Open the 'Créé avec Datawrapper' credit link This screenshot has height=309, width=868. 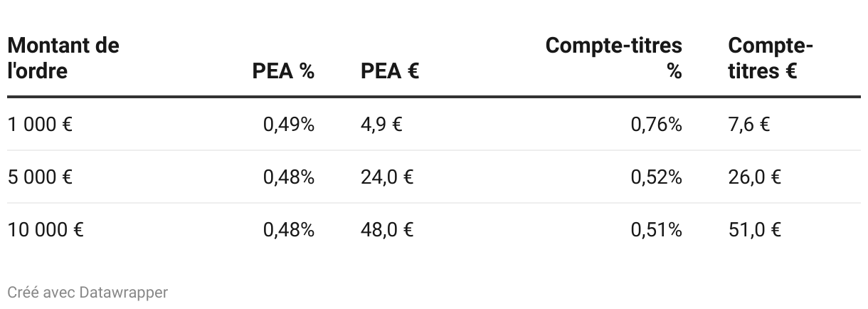click(88, 293)
